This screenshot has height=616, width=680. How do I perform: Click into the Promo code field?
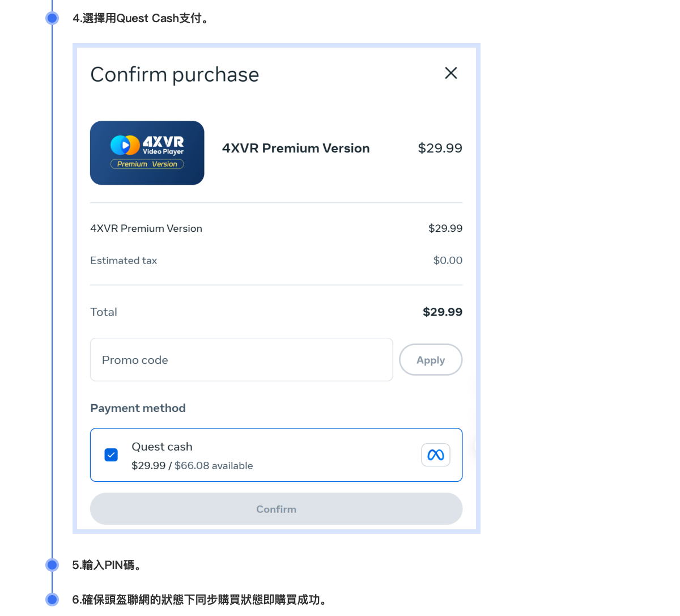click(241, 360)
